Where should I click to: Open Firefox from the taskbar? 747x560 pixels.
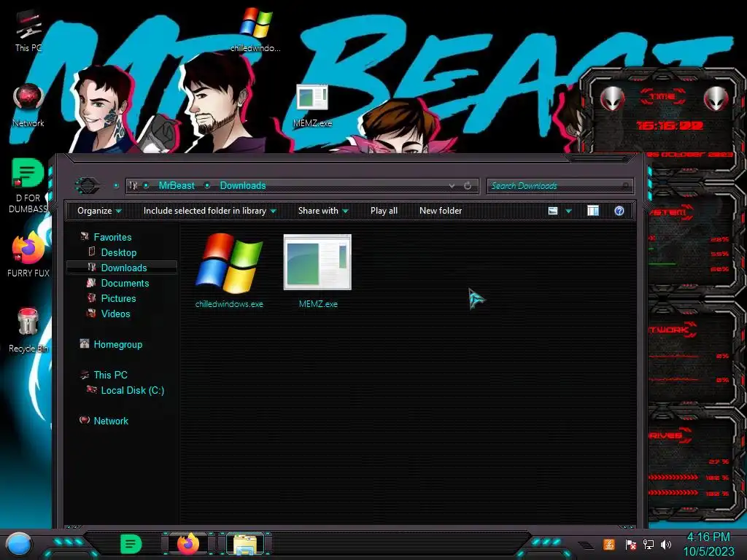[x=188, y=544]
